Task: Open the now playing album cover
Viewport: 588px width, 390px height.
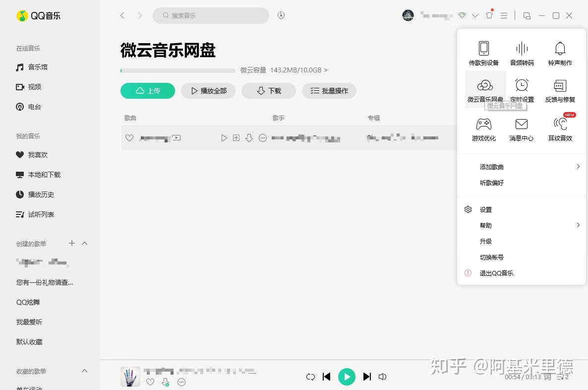Action: 130,377
